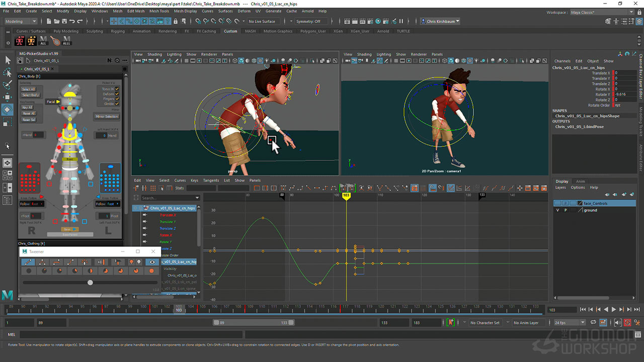Image resolution: width=644 pixels, height=362 pixels.
Task: Click the Paint selection tool
Action: pyautogui.click(x=8, y=84)
